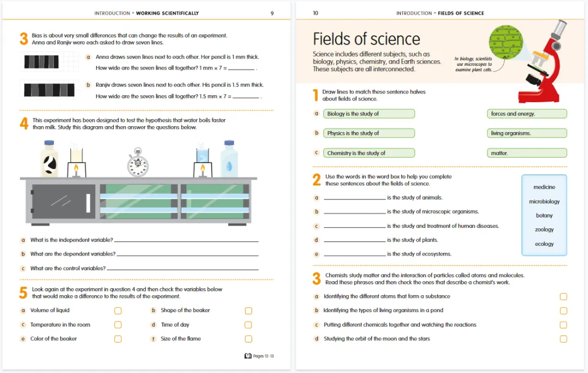This screenshot has width=588, height=373.
Task: Tick the box for identifying different atoms
Action: [x=563, y=296]
